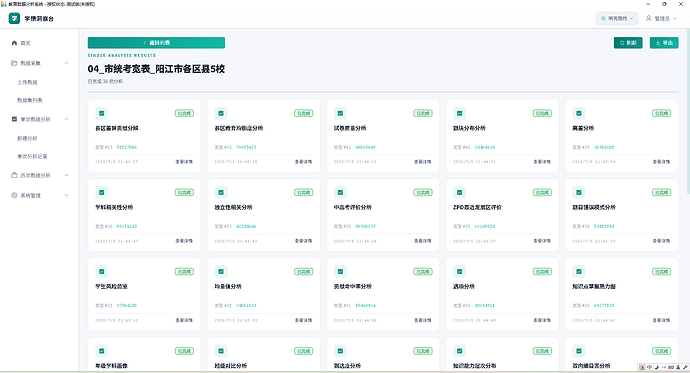
Task: Open 查看详情 on the type #29 card
Action: click(x=661, y=320)
